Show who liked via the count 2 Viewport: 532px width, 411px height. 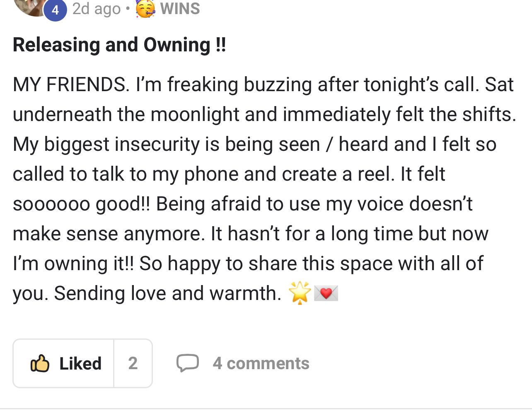coord(133,363)
